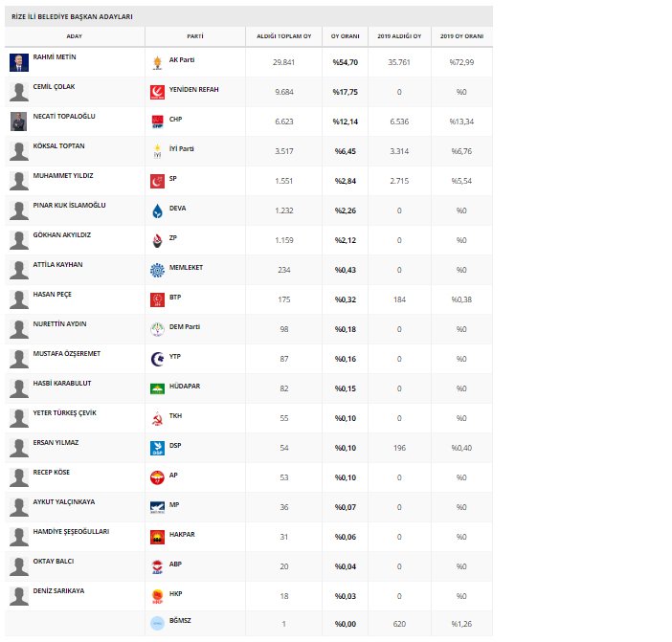The height and width of the screenshot is (642, 672).
Task: Click the TKH party logo icon
Action: pyautogui.click(x=158, y=418)
